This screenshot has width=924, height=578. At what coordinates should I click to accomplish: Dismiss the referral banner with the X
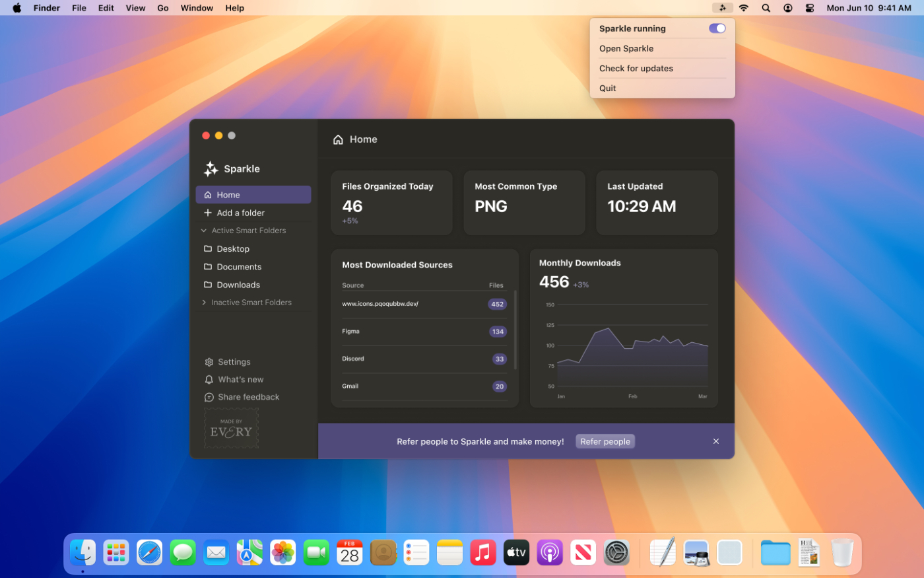tap(716, 441)
